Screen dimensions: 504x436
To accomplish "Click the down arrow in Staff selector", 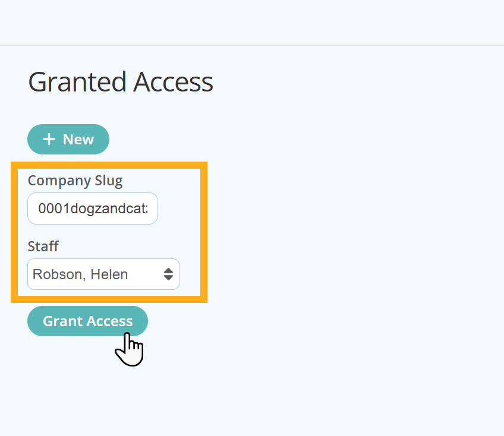I will (x=168, y=277).
